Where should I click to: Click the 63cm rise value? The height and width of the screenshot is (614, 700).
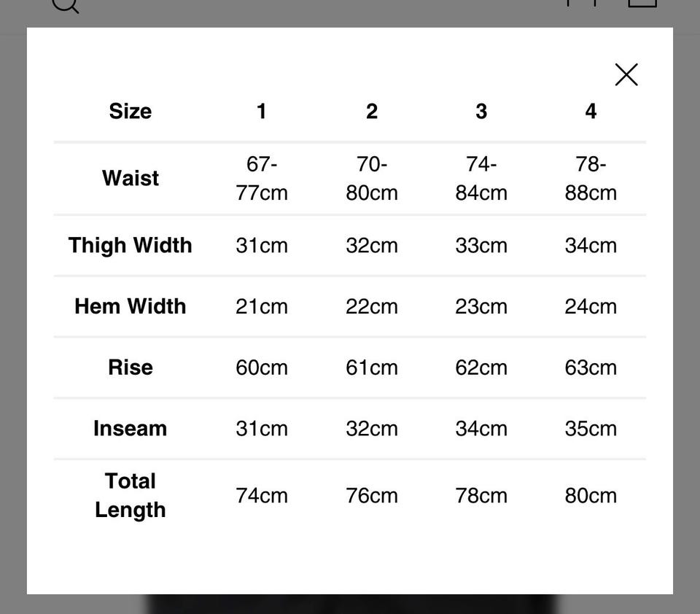(591, 367)
